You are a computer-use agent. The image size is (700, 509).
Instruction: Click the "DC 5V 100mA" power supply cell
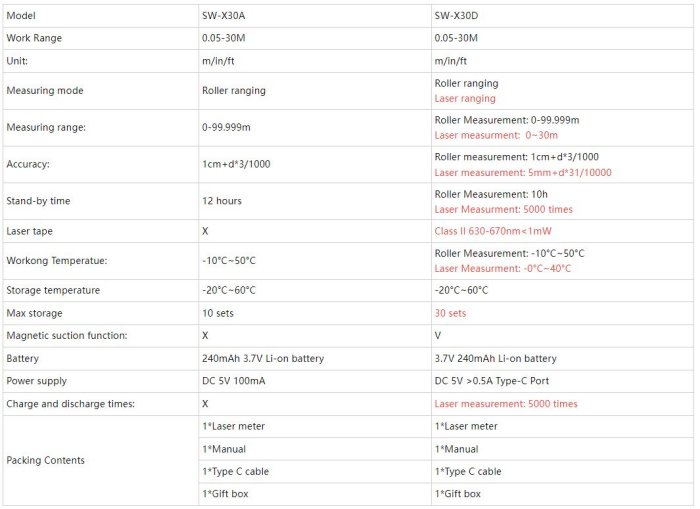(237, 381)
